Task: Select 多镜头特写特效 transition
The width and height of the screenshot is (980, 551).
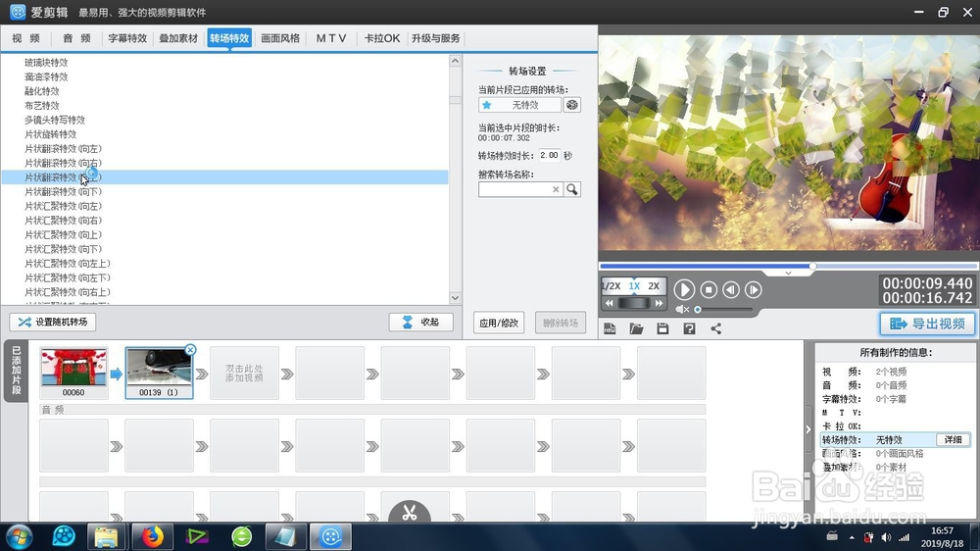Action: coord(55,120)
